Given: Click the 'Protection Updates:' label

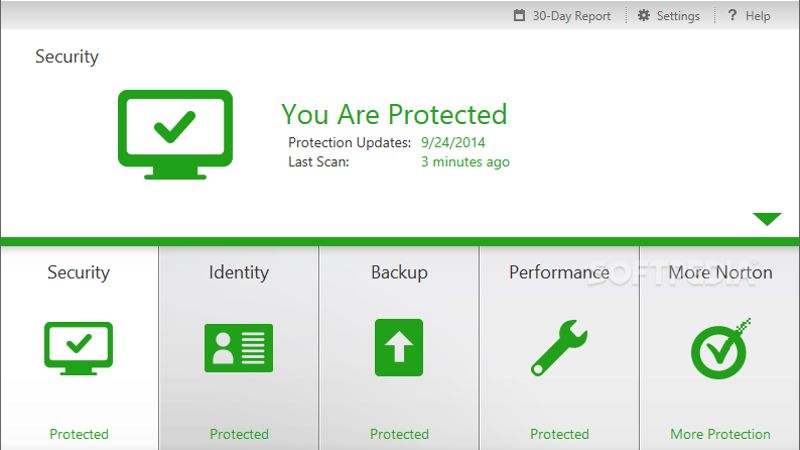Looking at the screenshot, I should (x=349, y=142).
